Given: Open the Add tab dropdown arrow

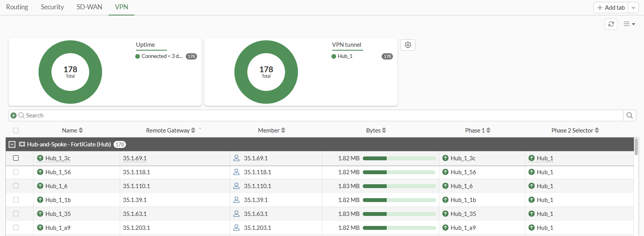Looking at the screenshot, I should tap(633, 8).
